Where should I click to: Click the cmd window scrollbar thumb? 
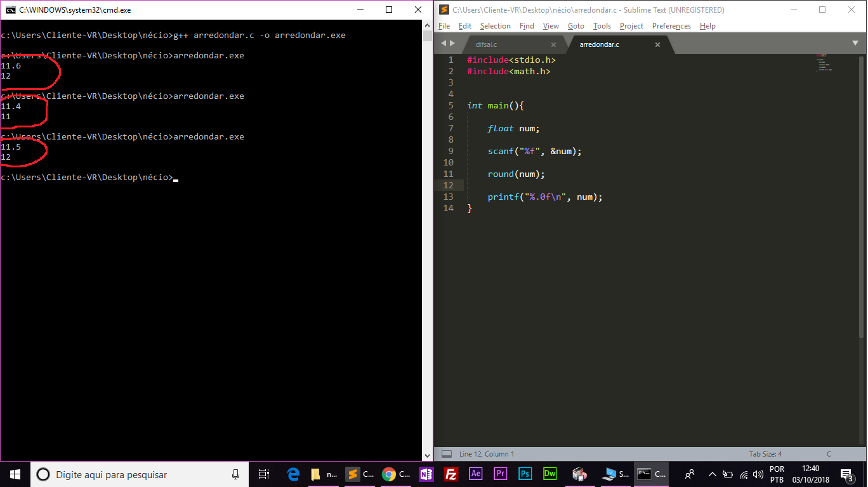click(428, 36)
